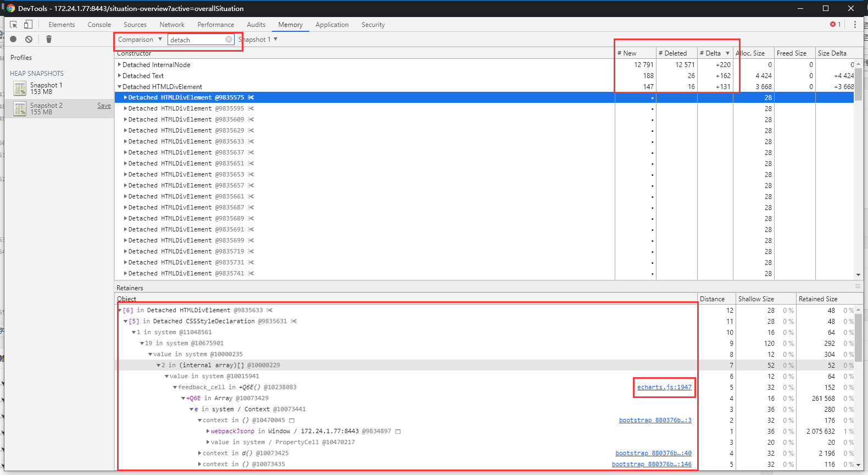Open the Snapshot 1 base dropdown
Viewport: 868px width, 475px height.
point(258,40)
